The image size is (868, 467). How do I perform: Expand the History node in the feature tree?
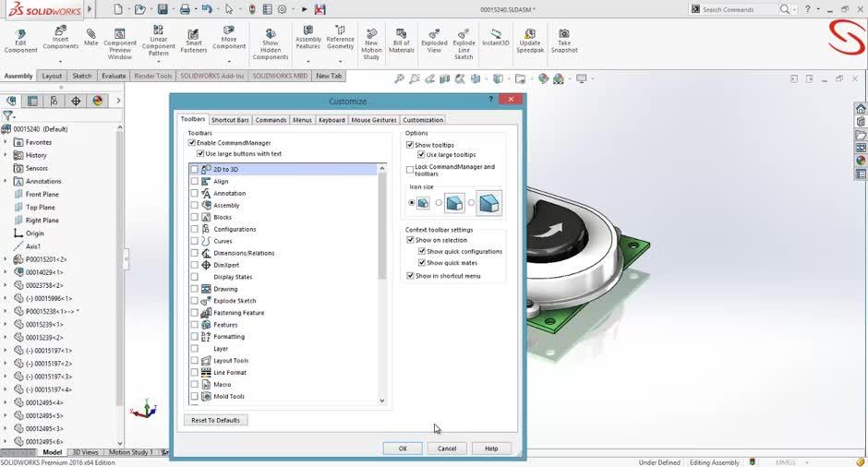[6, 155]
